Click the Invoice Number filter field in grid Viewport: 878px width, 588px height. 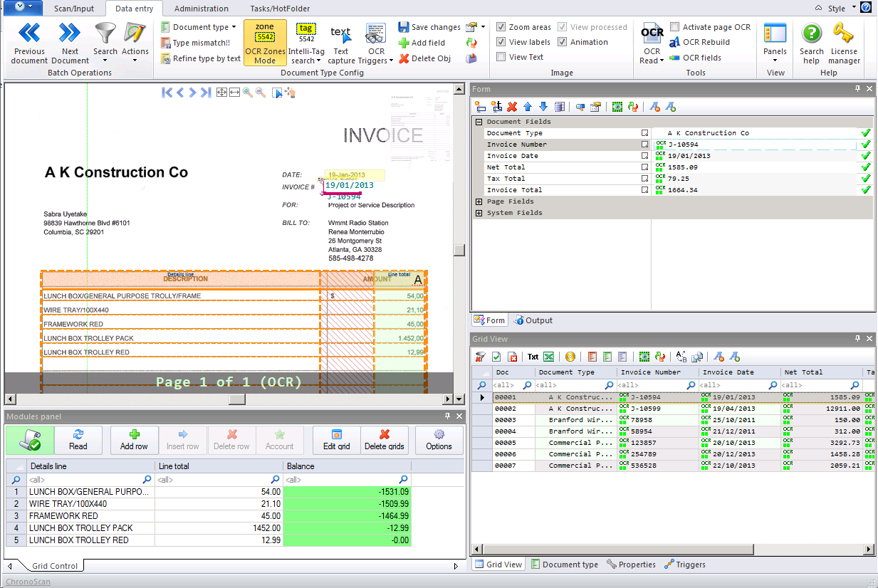click(652, 385)
